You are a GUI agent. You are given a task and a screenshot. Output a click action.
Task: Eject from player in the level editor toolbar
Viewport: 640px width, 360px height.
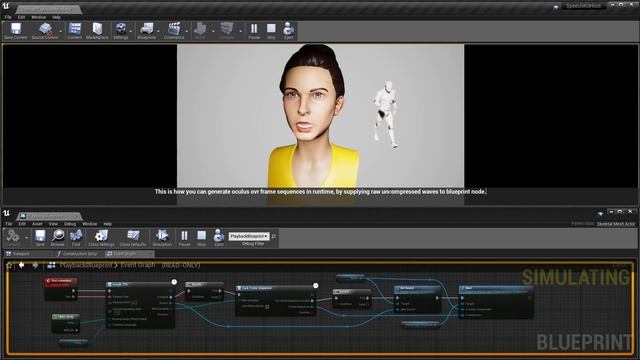289,31
